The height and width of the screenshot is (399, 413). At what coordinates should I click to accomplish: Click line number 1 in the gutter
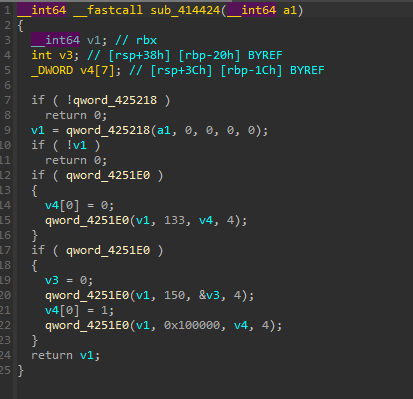pos(7,10)
